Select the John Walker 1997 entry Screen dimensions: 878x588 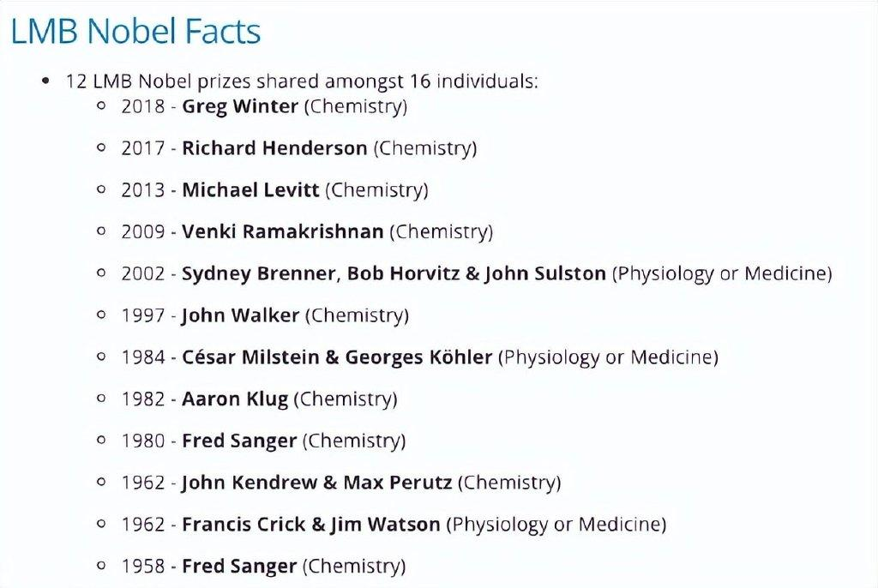tap(265, 315)
